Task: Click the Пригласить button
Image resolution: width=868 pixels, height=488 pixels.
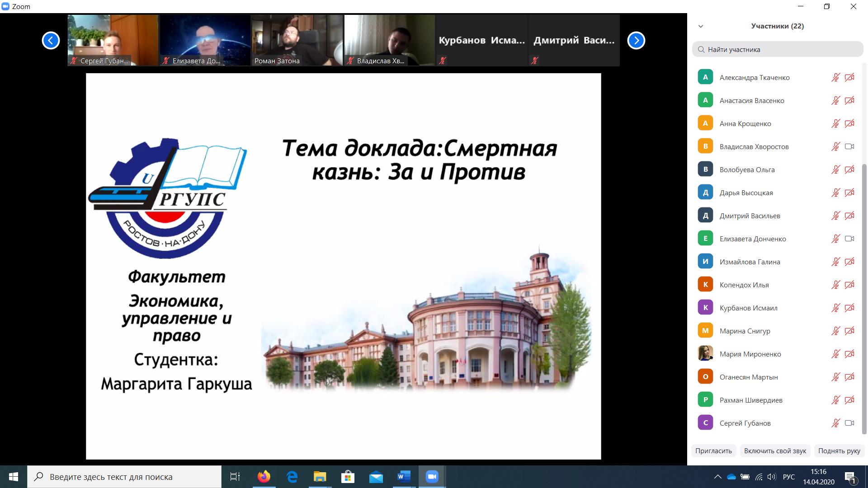Action: coord(713,450)
